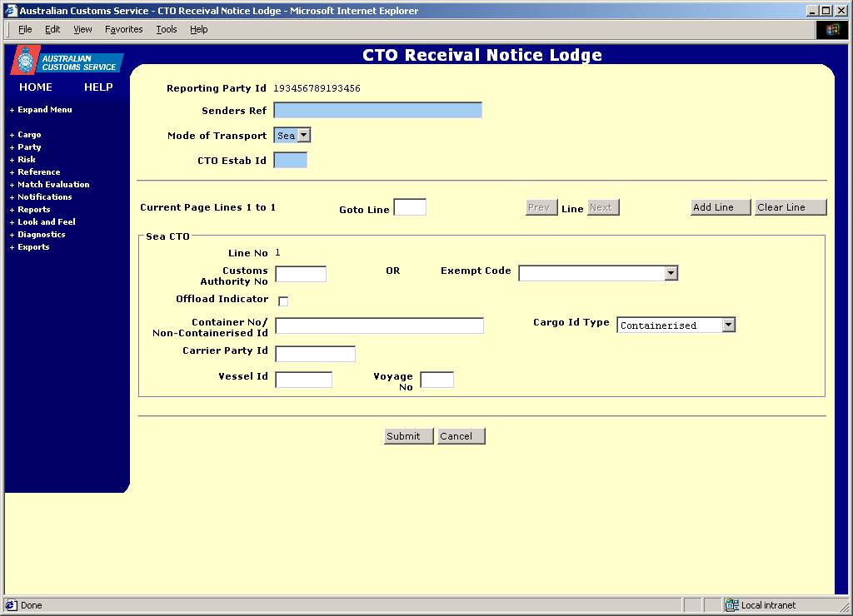Click Reporting Party Id value 193456789193456
This screenshot has width=853, height=616.
pos(317,88)
